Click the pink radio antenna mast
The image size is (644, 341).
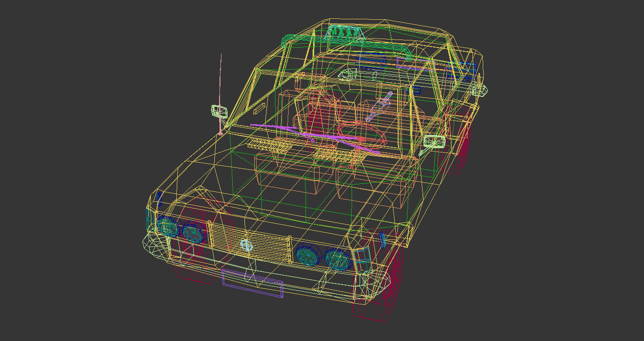[220, 94]
